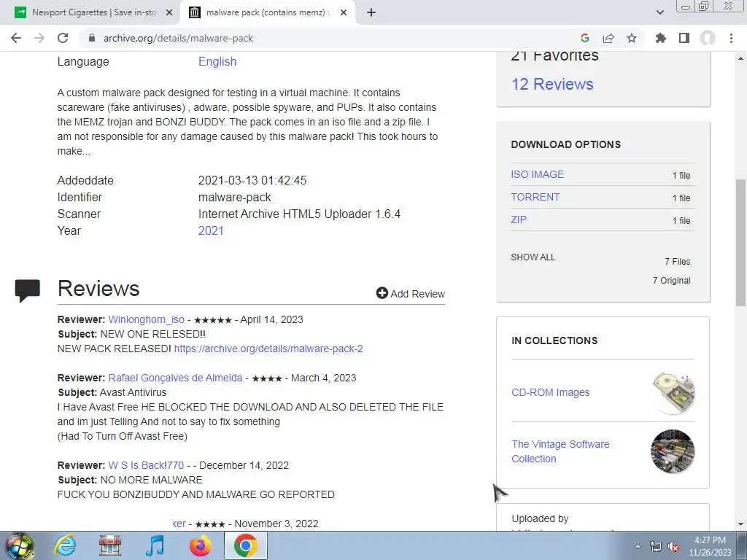Open reviewer Rafael Gonçalves de Almeida profile
The height and width of the screenshot is (560, 747).
pos(175,378)
